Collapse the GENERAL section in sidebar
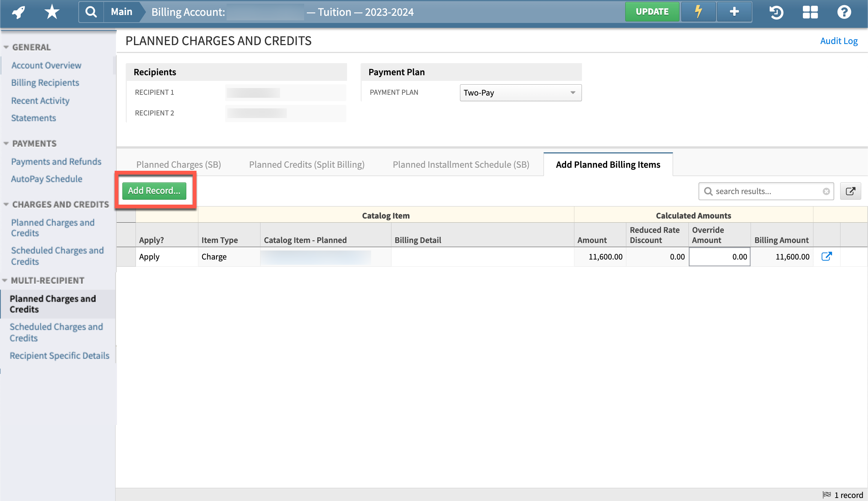The image size is (868, 501). coord(6,47)
